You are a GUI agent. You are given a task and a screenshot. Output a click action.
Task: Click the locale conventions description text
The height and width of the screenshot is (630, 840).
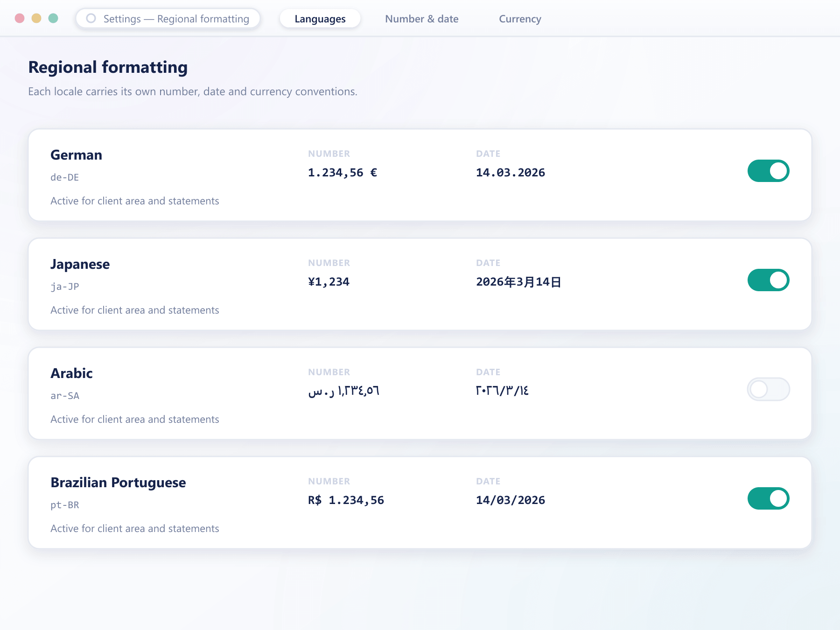pyautogui.click(x=193, y=91)
